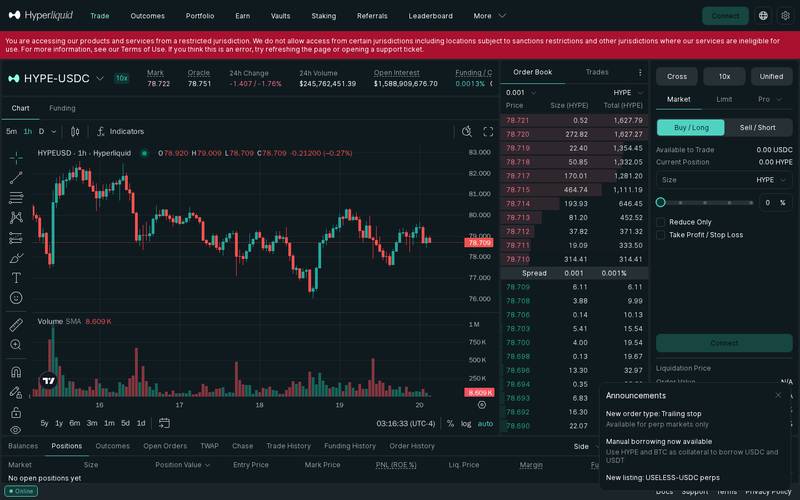
Task: Open the emoji icons tool
Action: point(16,298)
